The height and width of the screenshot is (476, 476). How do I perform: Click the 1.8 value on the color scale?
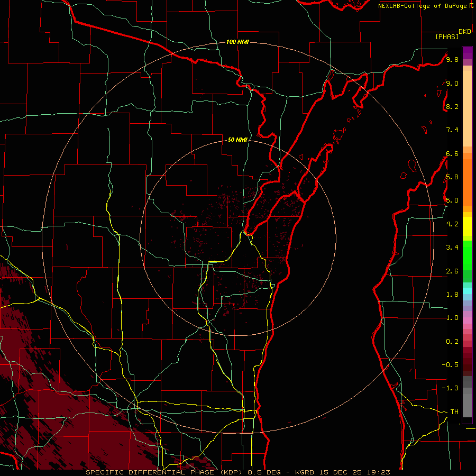tap(452, 295)
